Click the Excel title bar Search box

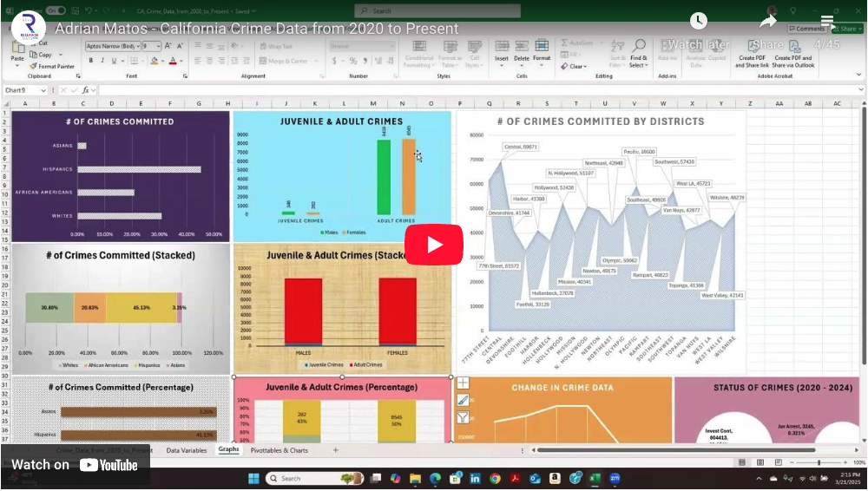tap(437, 10)
